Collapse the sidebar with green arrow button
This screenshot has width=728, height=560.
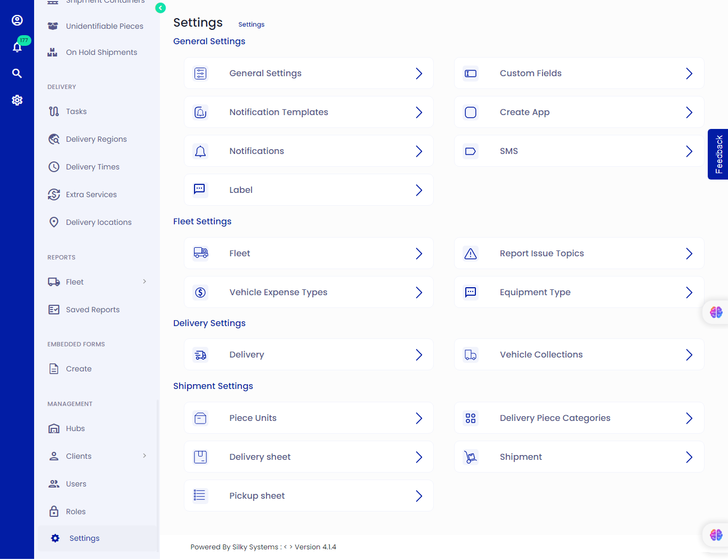pyautogui.click(x=160, y=8)
